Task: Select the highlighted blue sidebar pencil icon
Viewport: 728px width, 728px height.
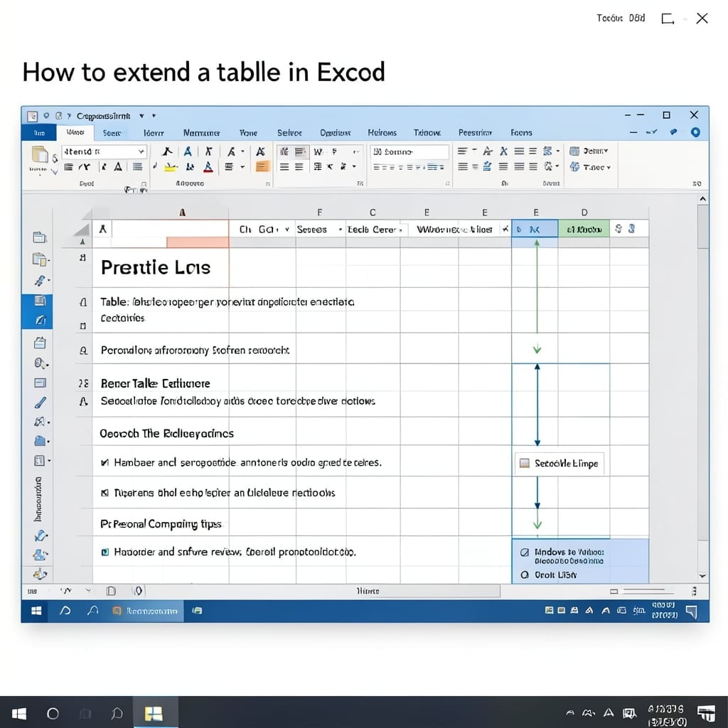Action: 40,320
